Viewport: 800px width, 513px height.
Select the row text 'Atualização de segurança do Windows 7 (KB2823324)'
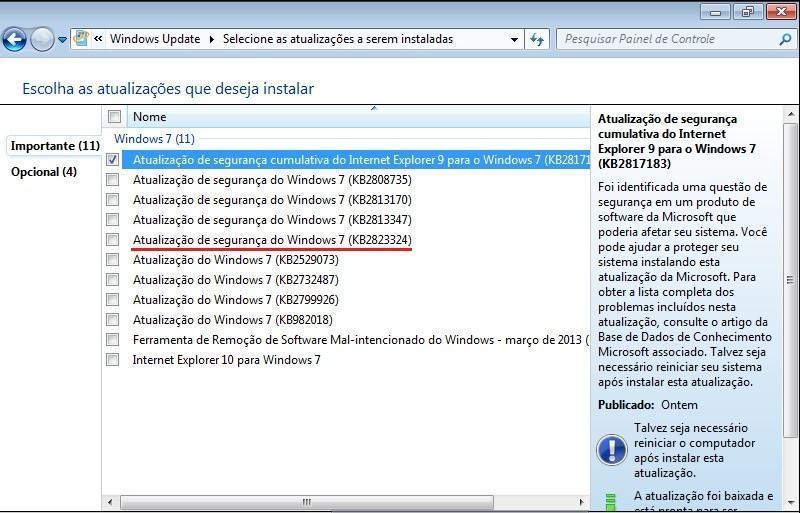click(x=272, y=239)
